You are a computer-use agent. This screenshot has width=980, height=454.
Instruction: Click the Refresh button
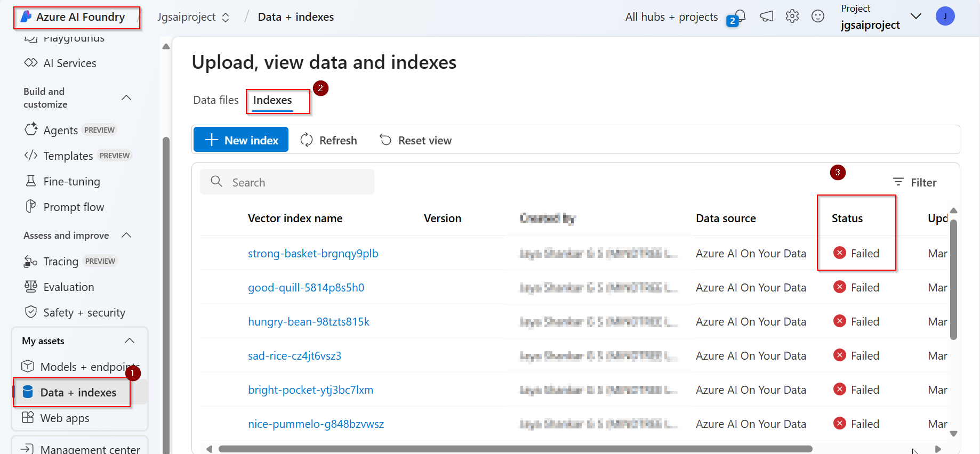point(329,140)
